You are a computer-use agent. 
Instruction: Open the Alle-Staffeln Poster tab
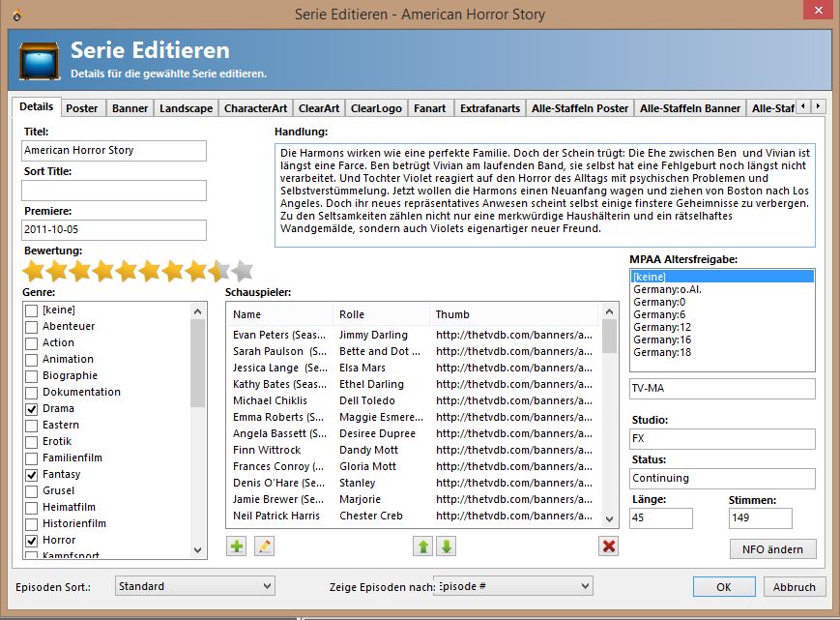(x=580, y=108)
